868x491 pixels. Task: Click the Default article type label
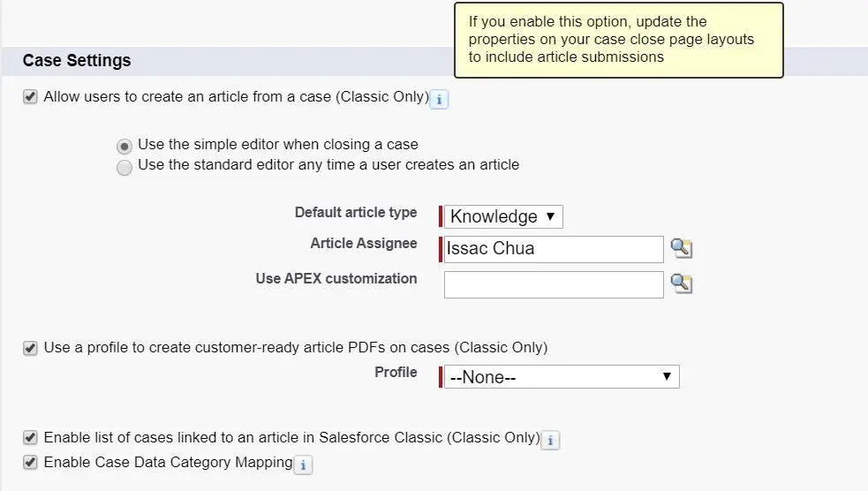point(356,213)
